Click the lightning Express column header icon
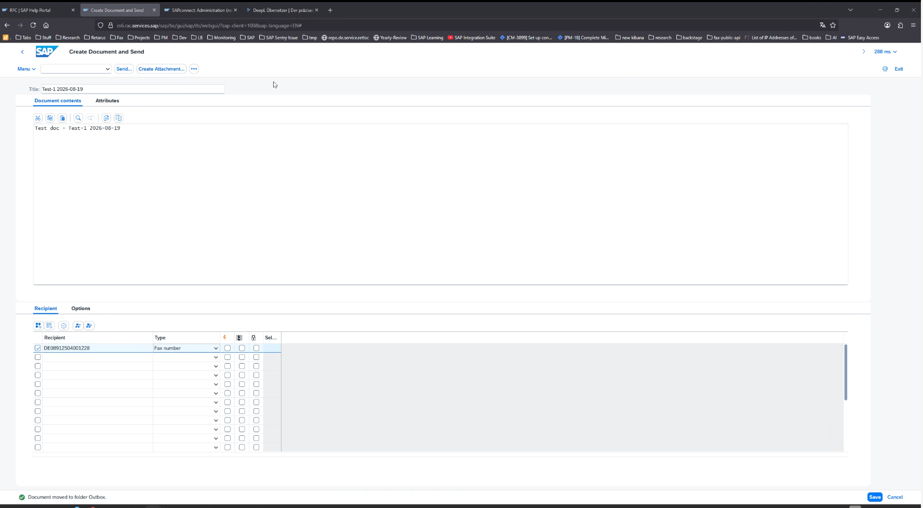923x508 pixels. point(224,337)
